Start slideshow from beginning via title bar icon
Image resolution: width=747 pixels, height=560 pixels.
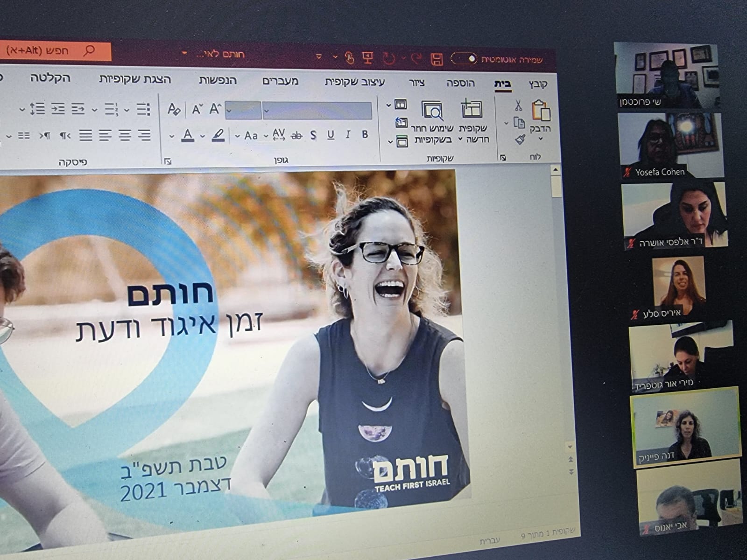(367, 58)
